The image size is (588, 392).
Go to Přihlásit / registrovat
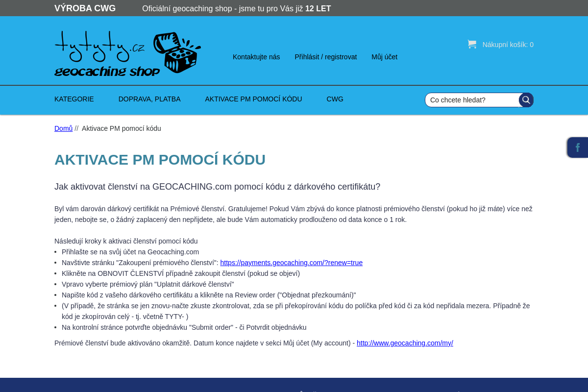(x=325, y=57)
